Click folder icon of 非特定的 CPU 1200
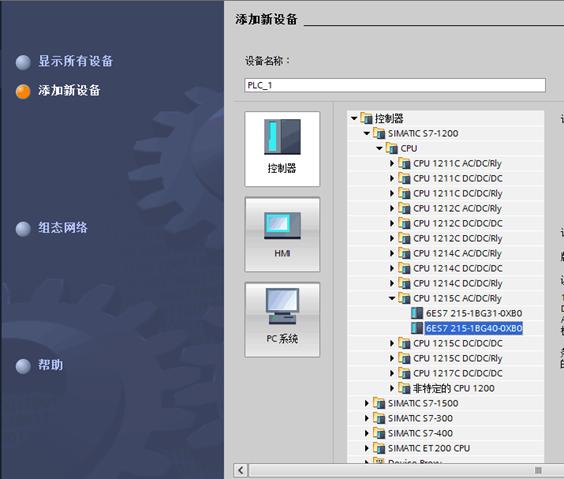564x479 pixels. coord(404,388)
